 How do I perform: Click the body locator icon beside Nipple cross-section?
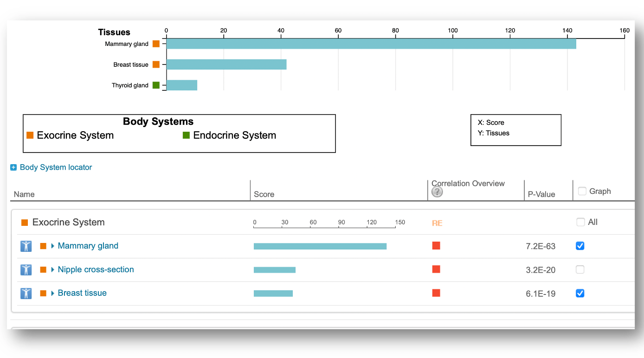tap(26, 270)
